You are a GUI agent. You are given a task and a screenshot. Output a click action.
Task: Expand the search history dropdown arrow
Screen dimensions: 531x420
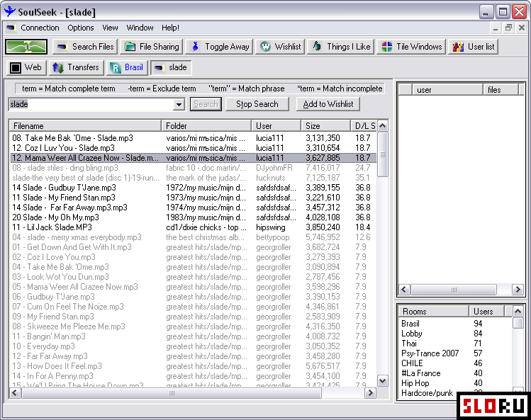(179, 104)
